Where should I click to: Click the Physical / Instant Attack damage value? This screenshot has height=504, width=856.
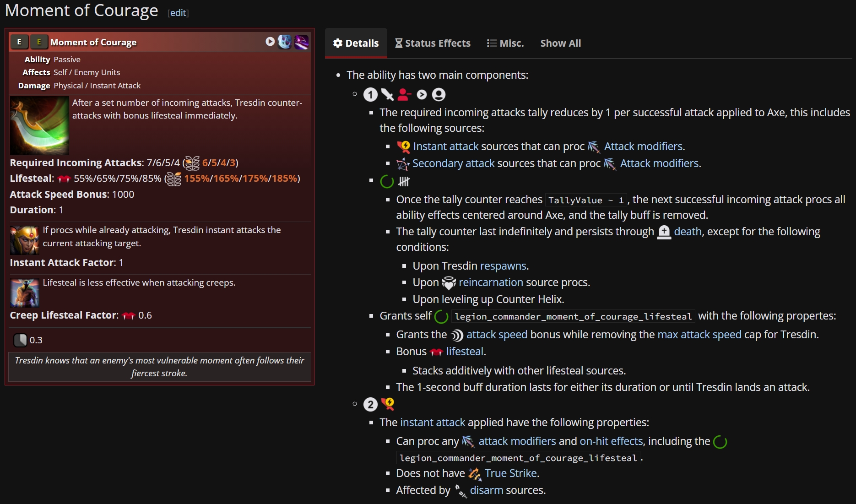tap(97, 86)
